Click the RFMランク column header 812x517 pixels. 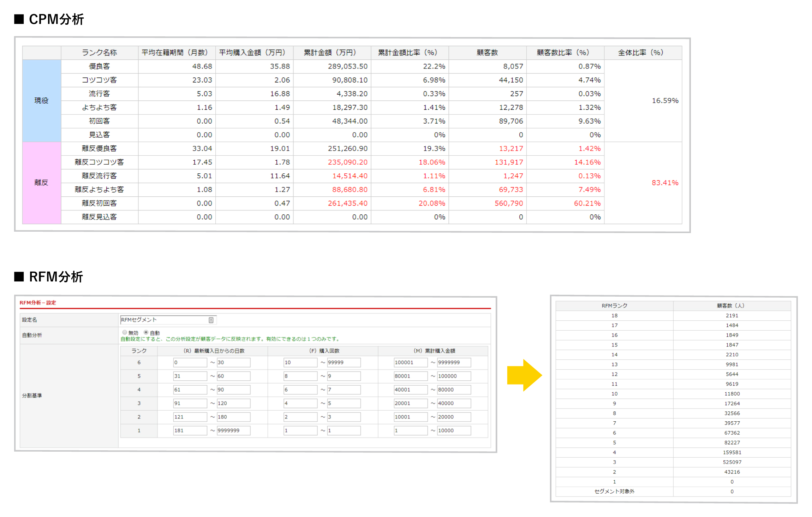(x=614, y=306)
